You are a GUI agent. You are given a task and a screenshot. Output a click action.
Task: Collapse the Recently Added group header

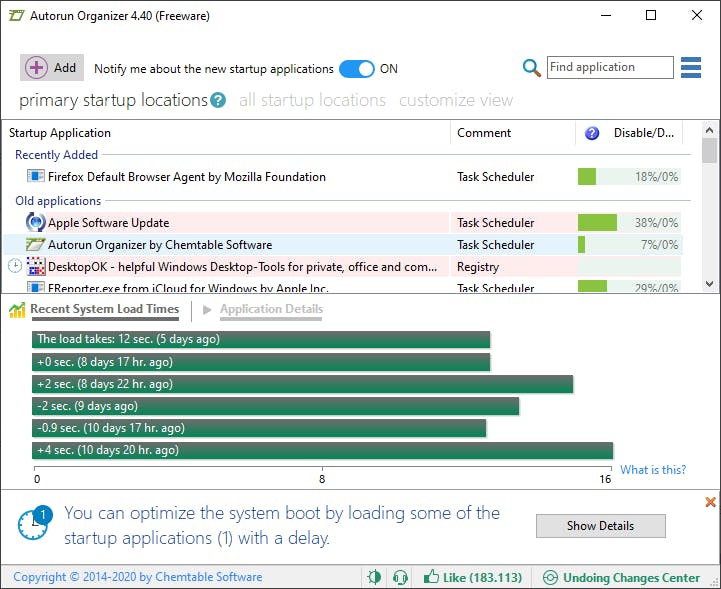(57, 155)
